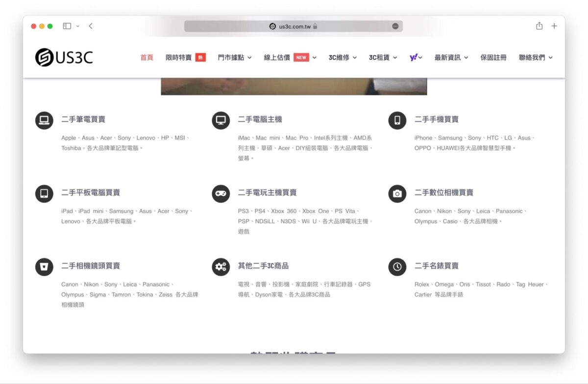Click the laptop icon beside 二手筆電買賣

click(44, 120)
